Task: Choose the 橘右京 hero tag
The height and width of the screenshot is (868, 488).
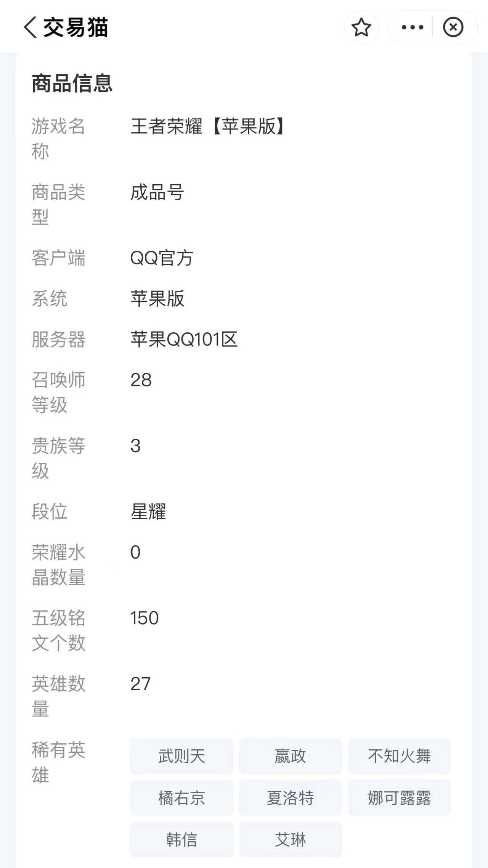Action: [x=181, y=798]
